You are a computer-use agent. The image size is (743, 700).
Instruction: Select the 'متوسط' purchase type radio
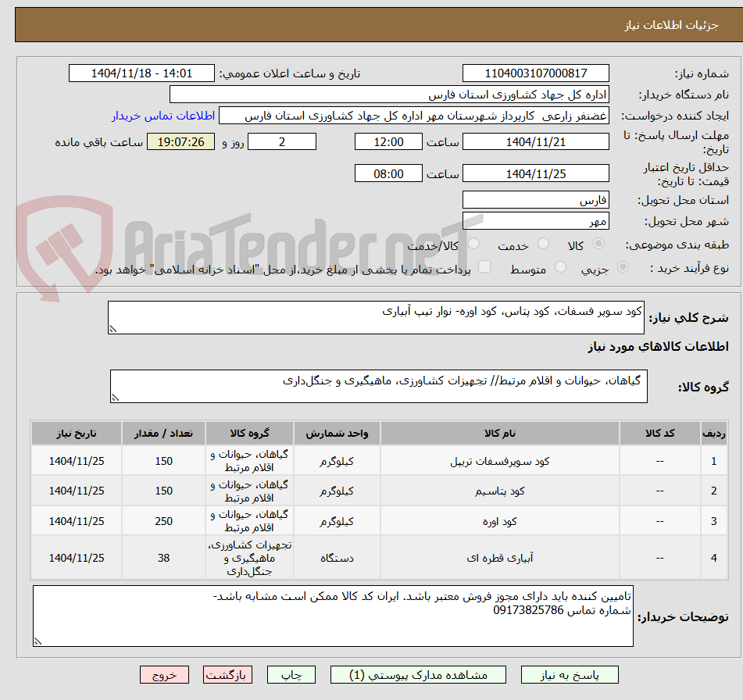560,267
